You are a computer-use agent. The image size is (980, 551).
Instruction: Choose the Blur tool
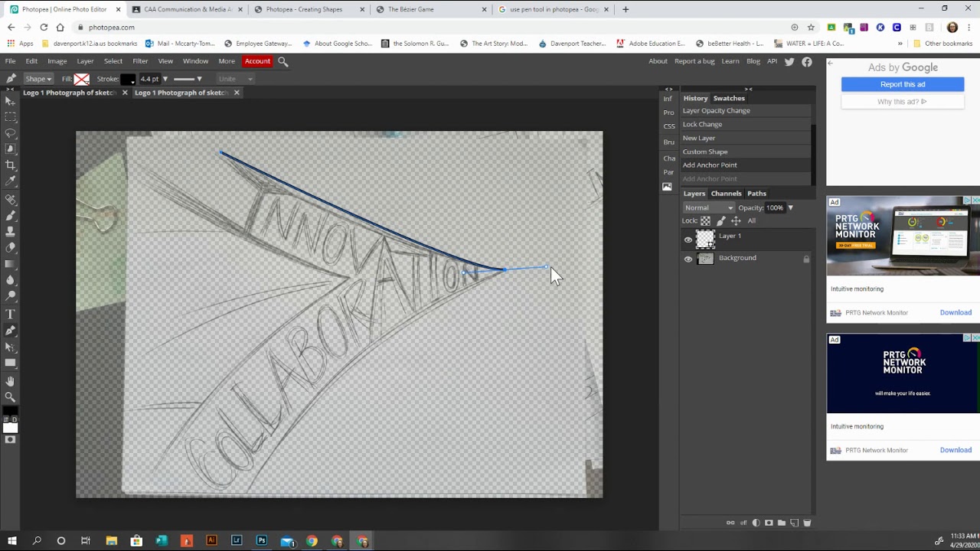(x=10, y=280)
